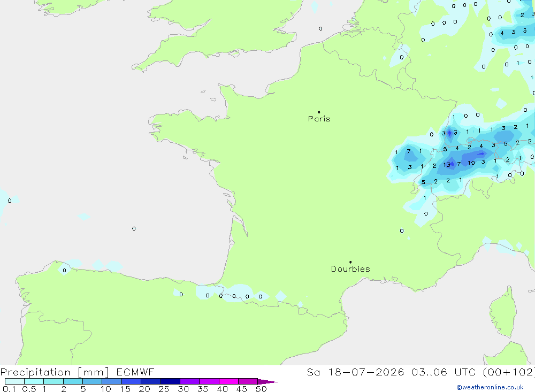Pick the 15–20 mm legend color swatch
Screen dimensions: 535x392
pos(131,381)
